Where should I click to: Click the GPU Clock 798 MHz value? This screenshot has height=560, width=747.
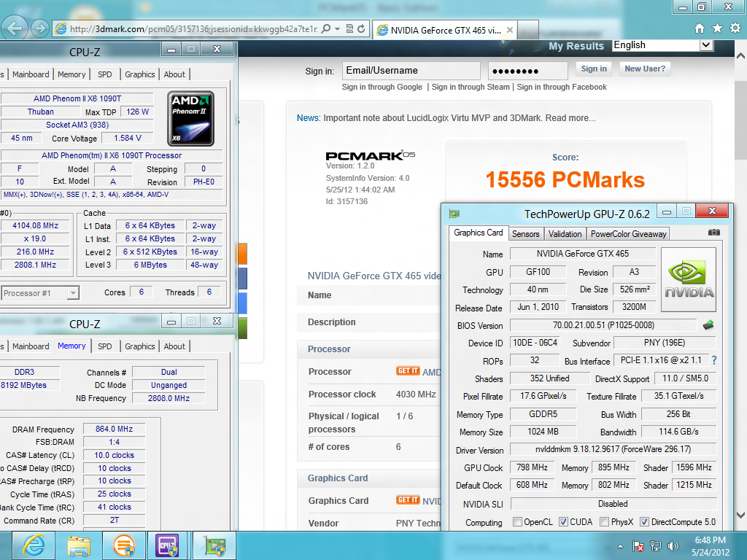532,467
